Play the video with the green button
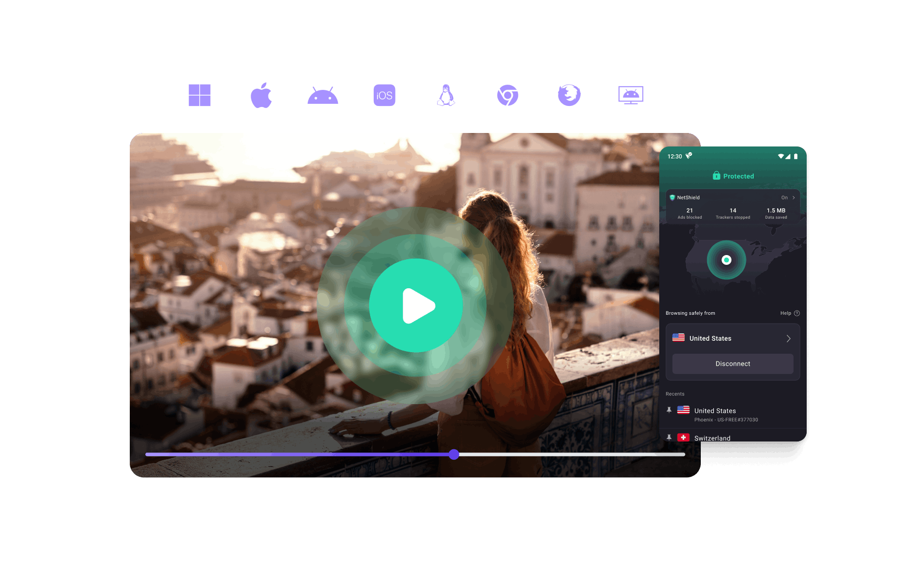 point(416,306)
